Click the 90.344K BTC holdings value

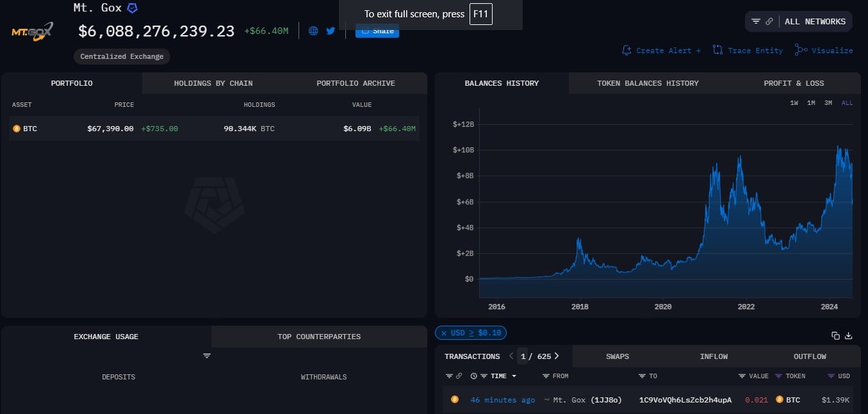click(x=249, y=129)
